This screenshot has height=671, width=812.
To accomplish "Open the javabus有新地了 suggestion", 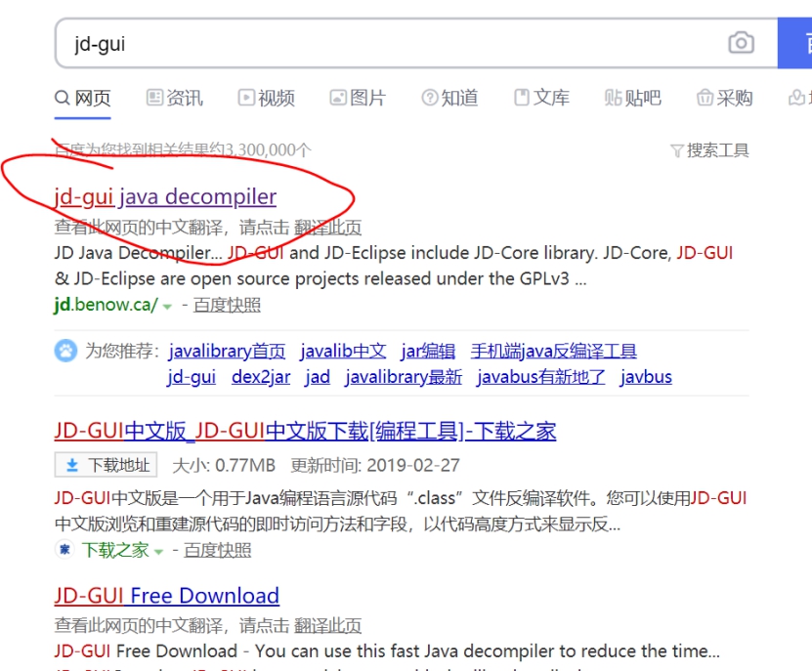I will pyautogui.click(x=540, y=377).
